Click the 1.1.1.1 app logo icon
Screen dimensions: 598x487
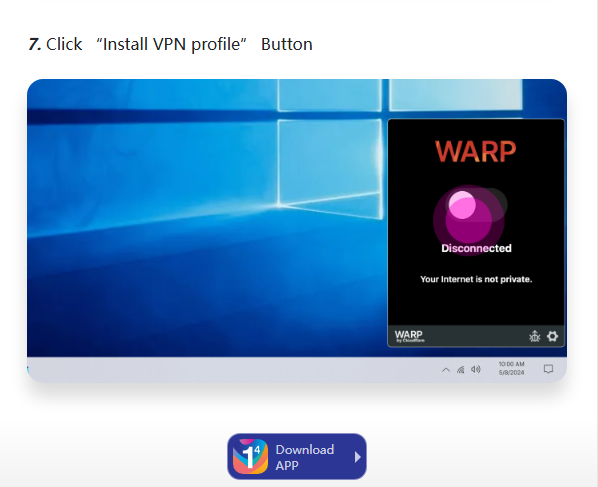pos(250,456)
